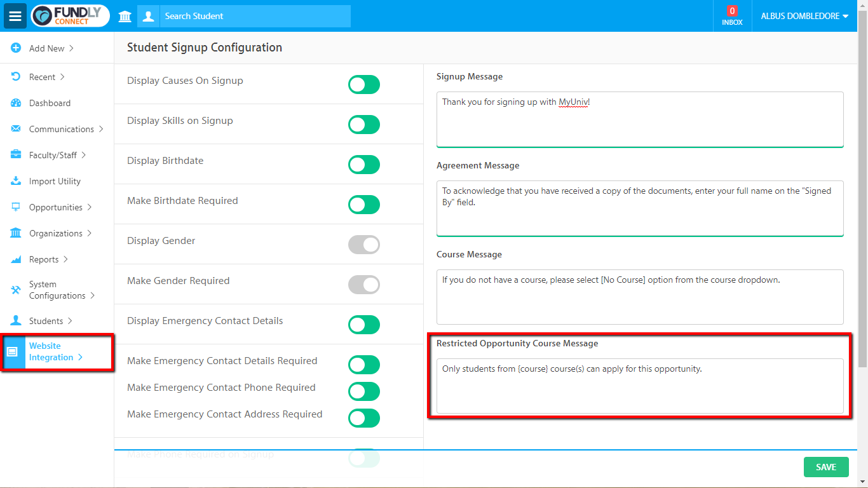Open the Inbox with 0 badge
The height and width of the screenshot is (488, 868).
coord(732,16)
